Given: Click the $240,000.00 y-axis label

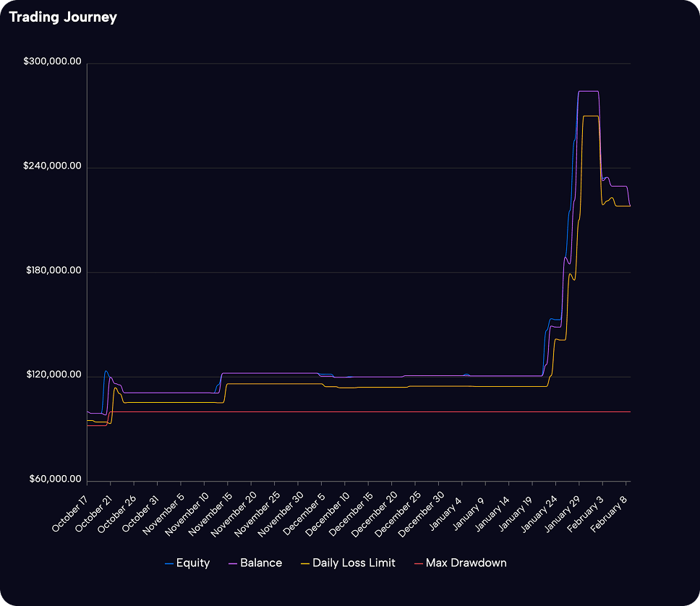Looking at the screenshot, I should tap(52, 166).
